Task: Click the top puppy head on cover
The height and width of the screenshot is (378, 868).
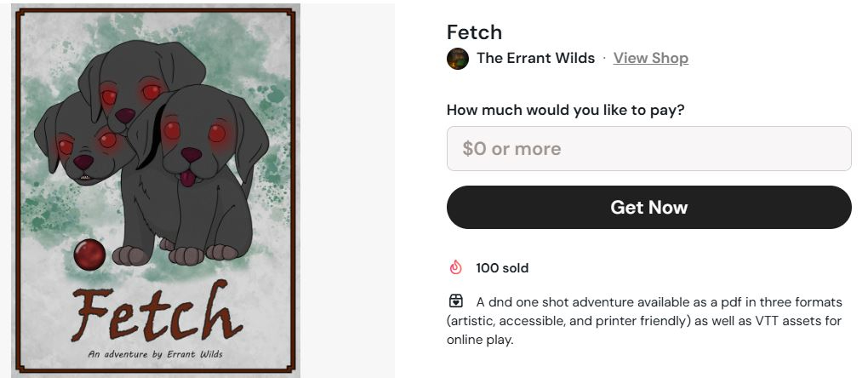Action: pos(132,81)
